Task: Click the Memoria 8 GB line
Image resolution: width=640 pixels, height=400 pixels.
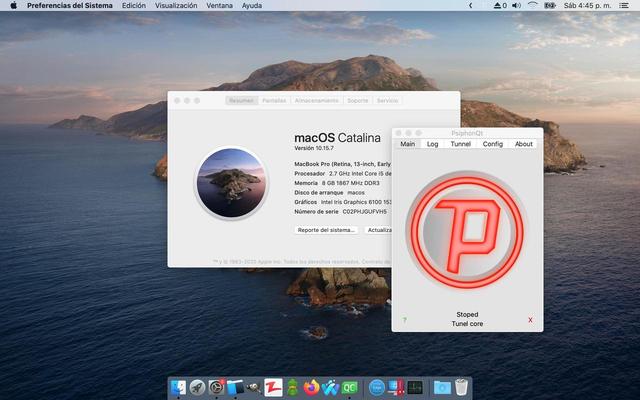Action: coord(337,183)
